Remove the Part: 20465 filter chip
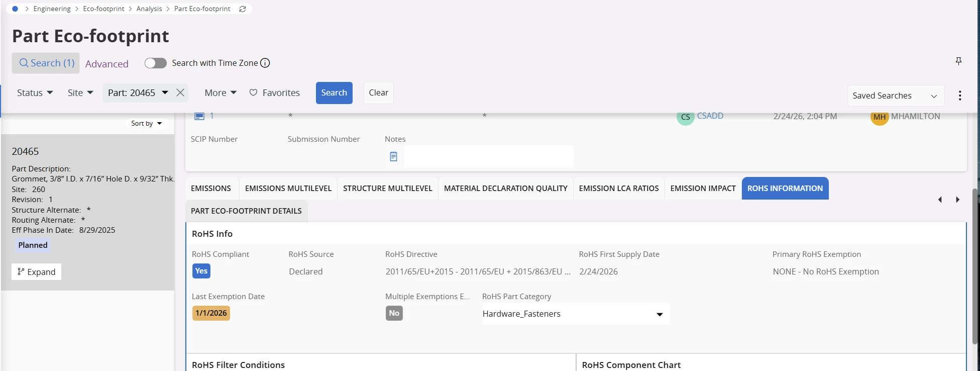The width and height of the screenshot is (980, 371). coord(180,92)
